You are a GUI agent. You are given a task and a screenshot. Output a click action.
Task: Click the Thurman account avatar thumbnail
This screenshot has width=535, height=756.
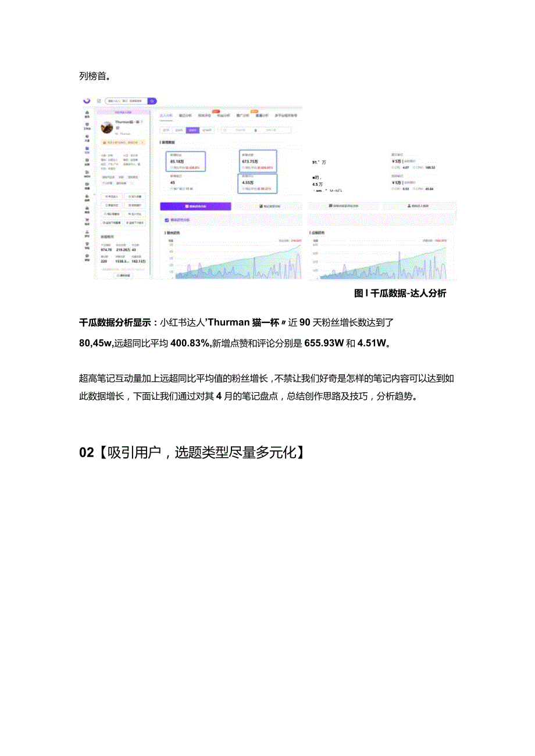[x=106, y=127]
